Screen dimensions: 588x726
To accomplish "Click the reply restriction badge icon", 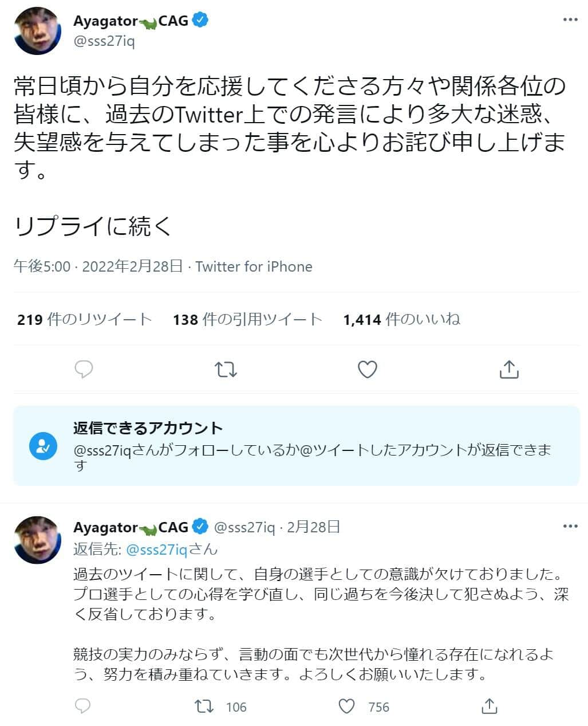I will [x=44, y=447].
